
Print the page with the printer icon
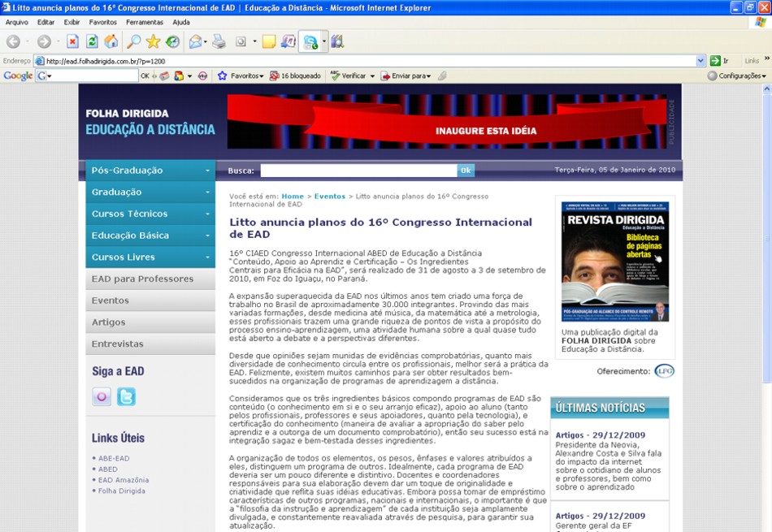coord(219,42)
